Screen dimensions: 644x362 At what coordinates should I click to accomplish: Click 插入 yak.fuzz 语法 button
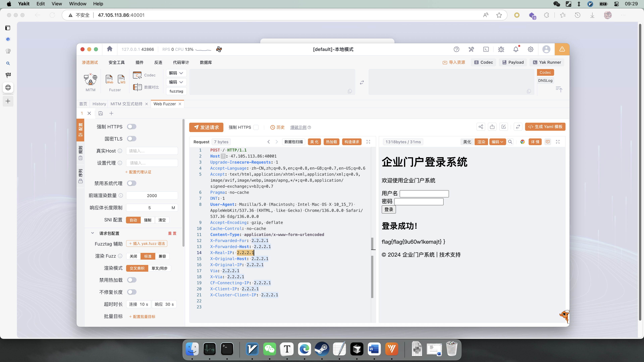click(147, 244)
